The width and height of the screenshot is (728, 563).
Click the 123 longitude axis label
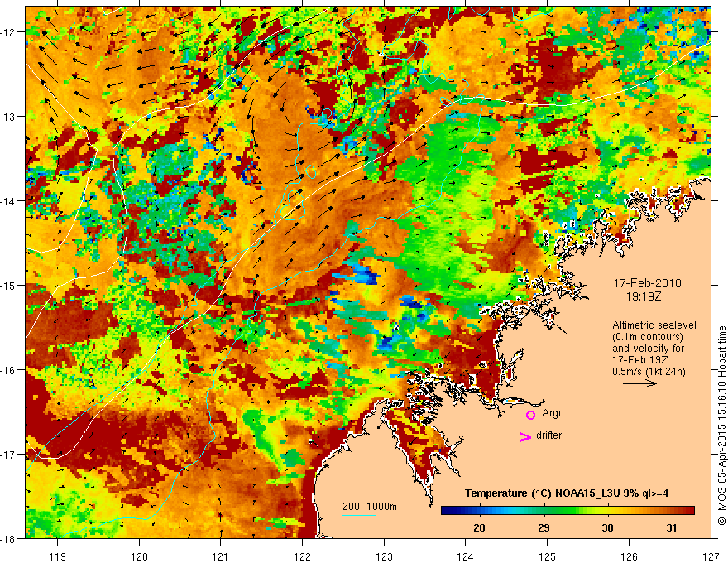tap(384, 556)
